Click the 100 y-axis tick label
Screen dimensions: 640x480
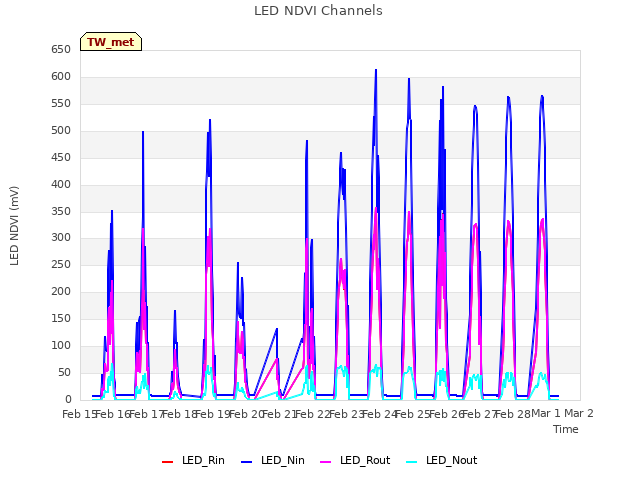61,345
